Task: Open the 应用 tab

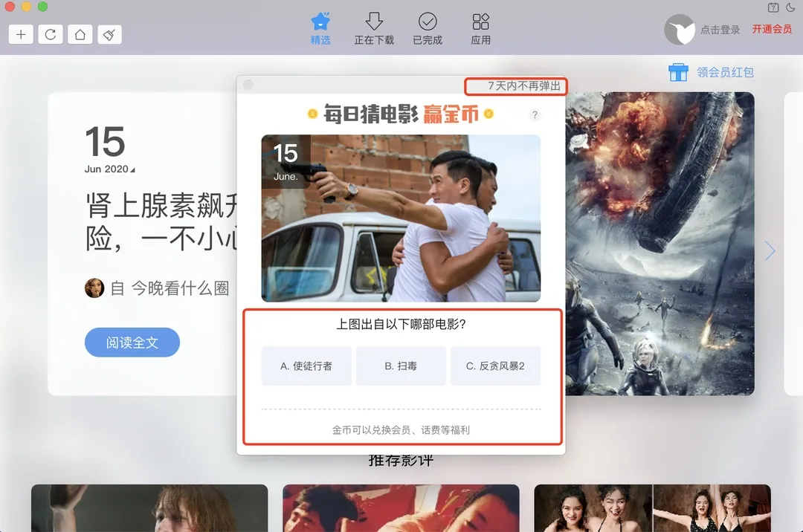Action: click(x=481, y=29)
